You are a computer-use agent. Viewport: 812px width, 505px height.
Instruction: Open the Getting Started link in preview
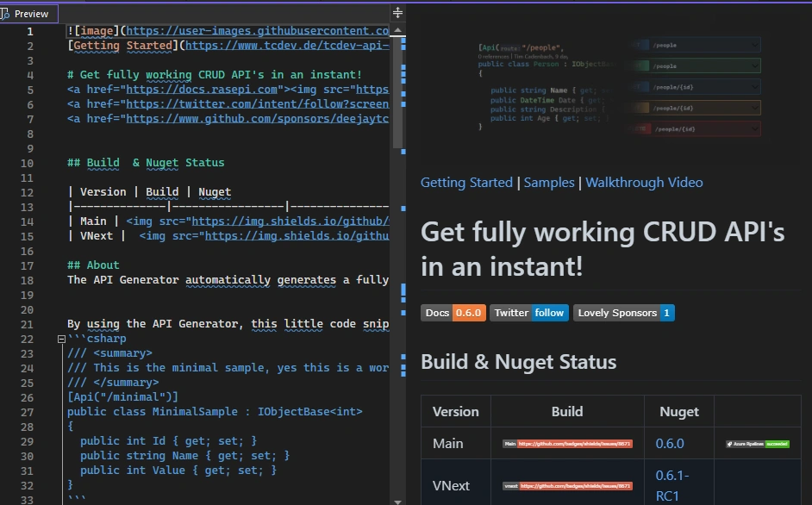coord(466,183)
